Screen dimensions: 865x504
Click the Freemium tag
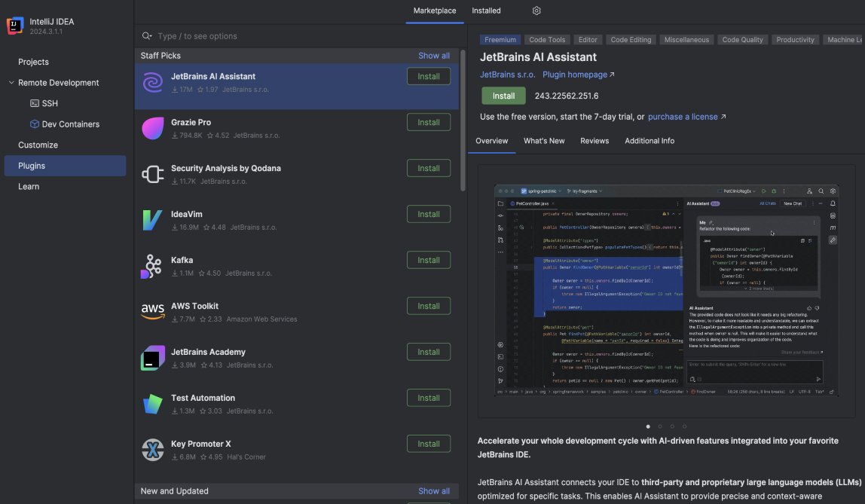[500, 40]
